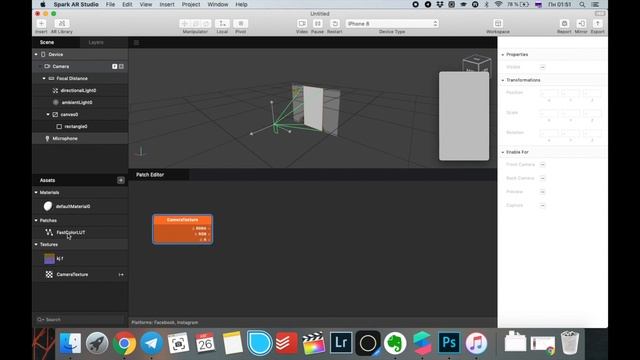Select the FastColorLUT patch asset

[71, 233]
